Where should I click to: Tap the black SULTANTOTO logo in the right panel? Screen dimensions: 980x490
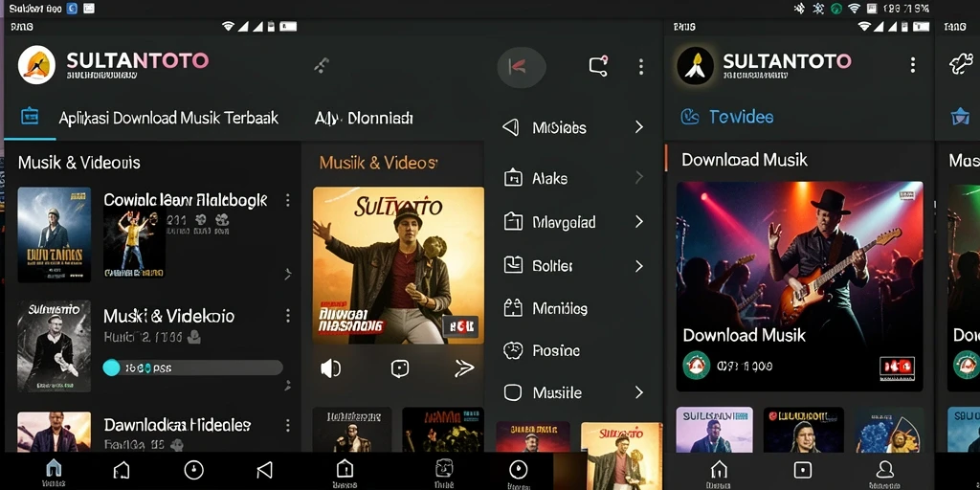[x=695, y=66]
